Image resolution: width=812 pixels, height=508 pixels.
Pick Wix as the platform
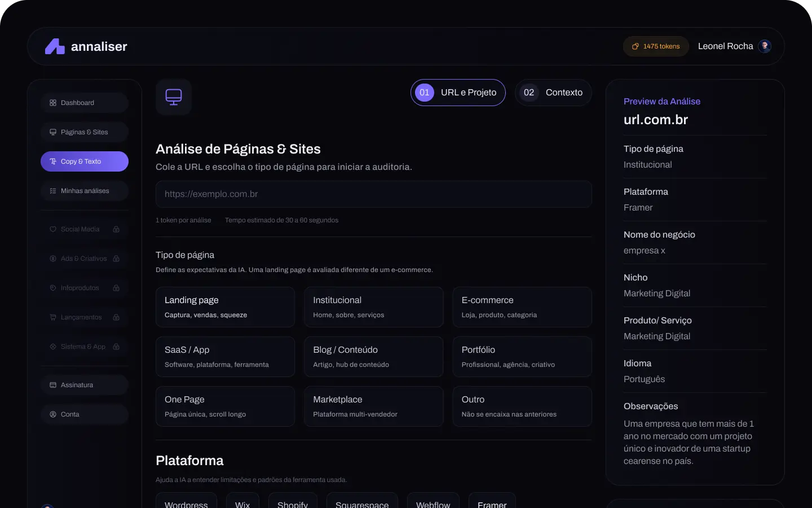(x=242, y=501)
